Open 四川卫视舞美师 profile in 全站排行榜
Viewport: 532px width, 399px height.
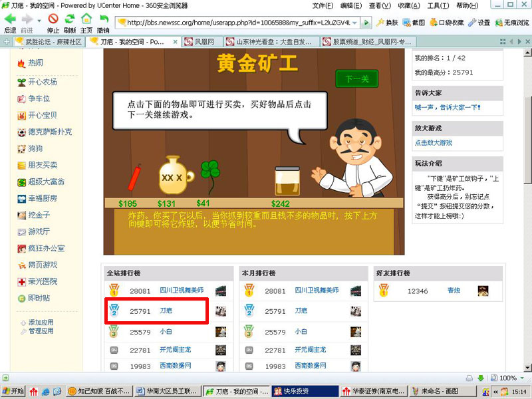pos(182,291)
